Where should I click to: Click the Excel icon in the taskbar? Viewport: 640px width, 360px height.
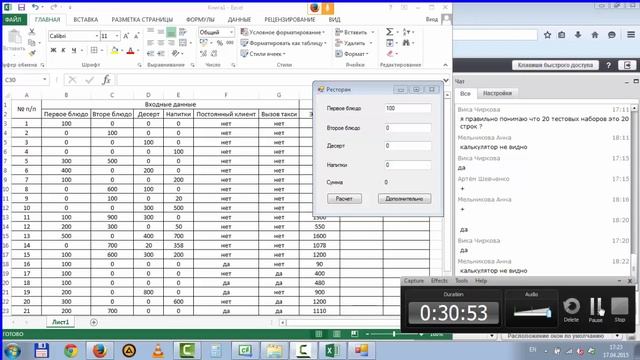point(332,350)
